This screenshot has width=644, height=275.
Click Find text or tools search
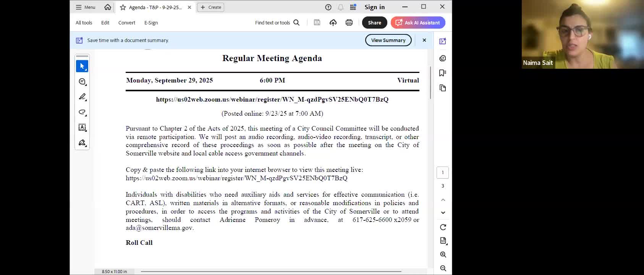click(x=277, y=23)
